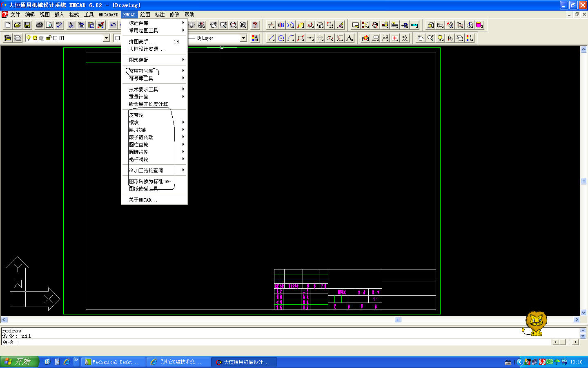This screenshot has width=588, height=368.
Task: Select the array pattern tool icon
Action: click(291, 25)
